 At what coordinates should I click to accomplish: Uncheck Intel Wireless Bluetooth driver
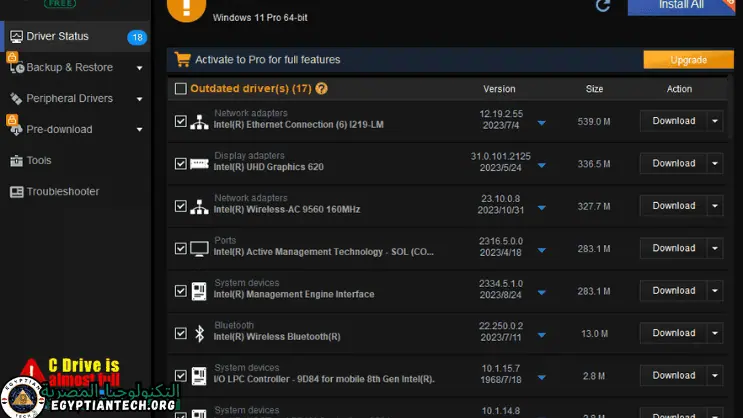pyautogui.click(x=181, y=333)
